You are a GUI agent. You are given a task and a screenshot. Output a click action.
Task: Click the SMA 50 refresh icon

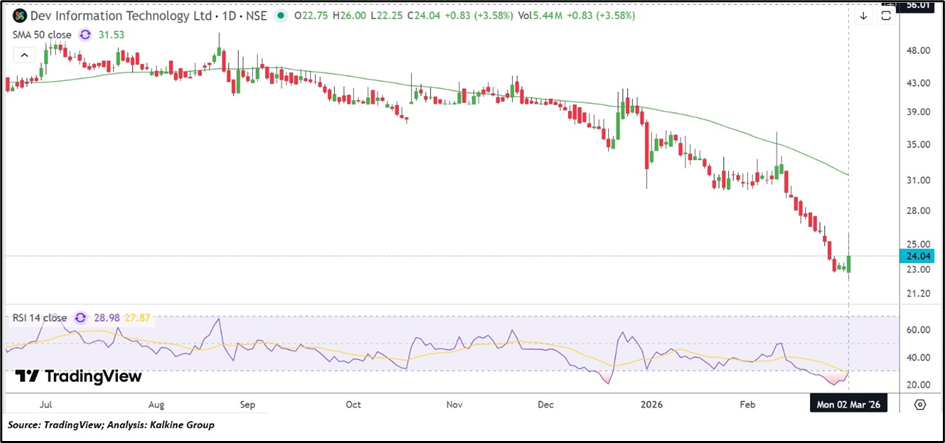[85, 34]
